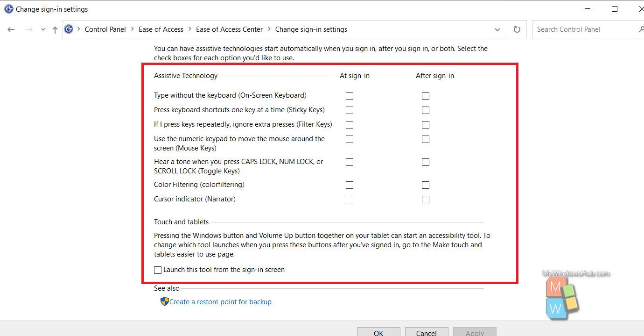
Task: Open recent locations dropdown arrow
Action: pyautogui.click(x=43, y=29)
